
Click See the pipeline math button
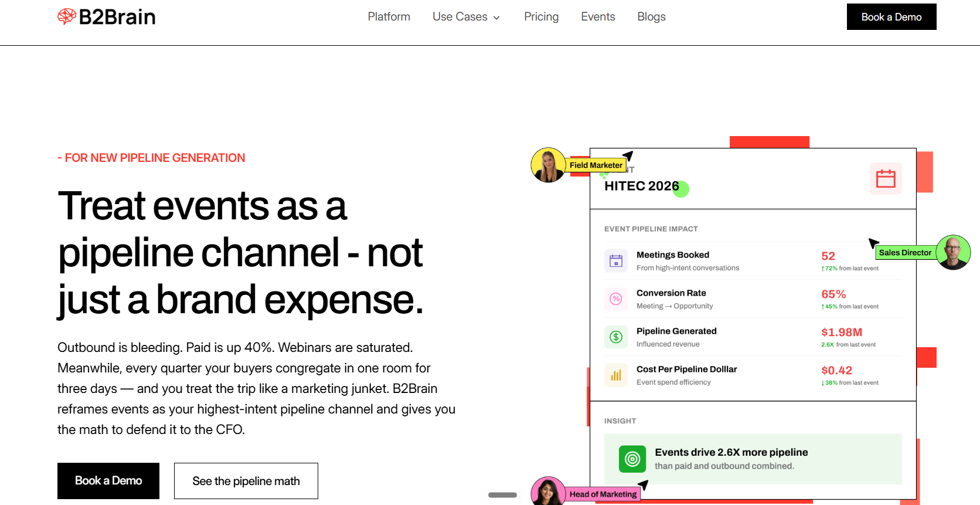point(246,481)
